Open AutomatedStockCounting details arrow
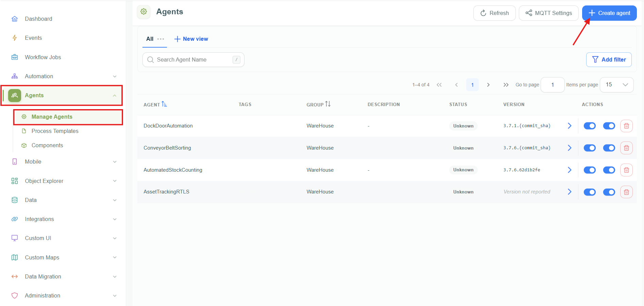Screen dimensions: 644x306 570,170
